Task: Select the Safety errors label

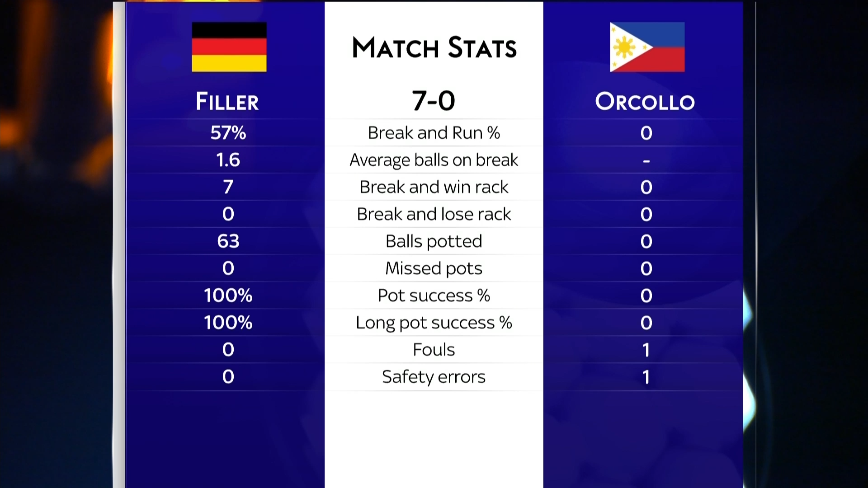Action: [434, 377]
